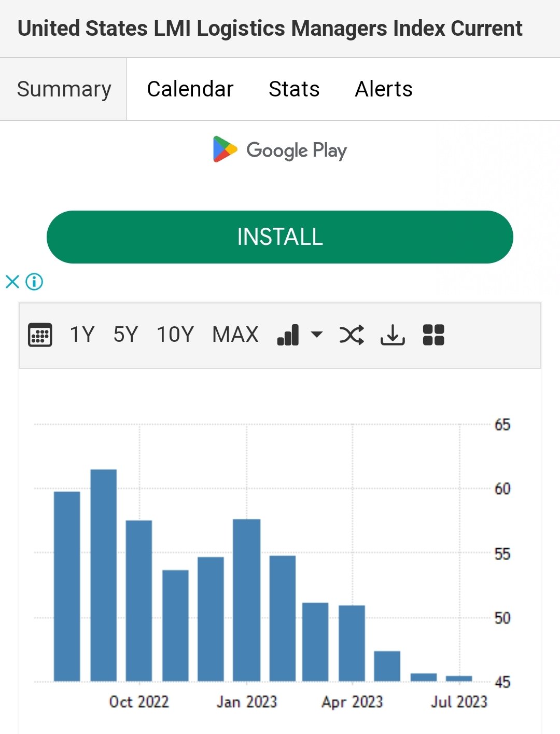Set chart range to 5Y
Viewport: 560px width, 734px height.
coord(126,335)
